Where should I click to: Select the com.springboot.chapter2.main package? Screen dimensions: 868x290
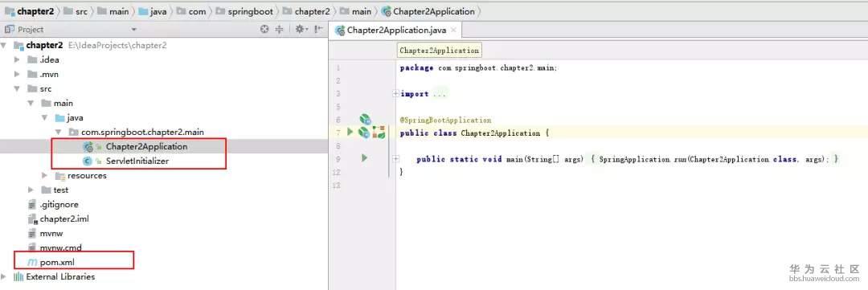tap(143, 133)
